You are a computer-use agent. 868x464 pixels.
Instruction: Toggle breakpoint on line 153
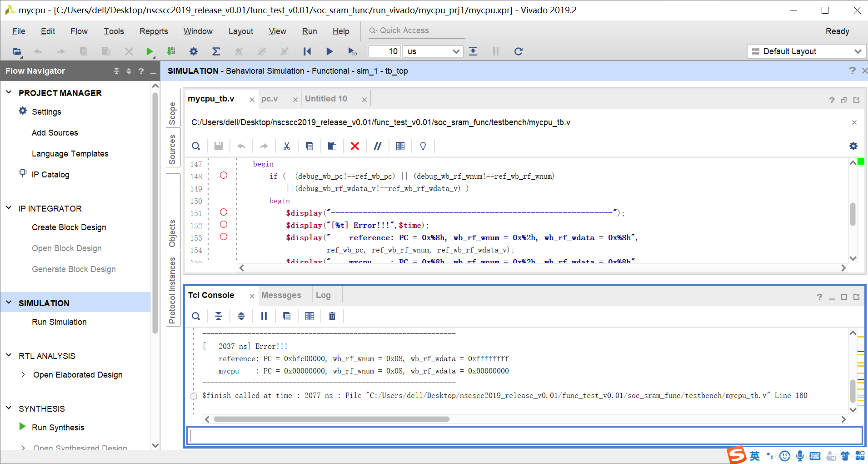tap(224, 237)
